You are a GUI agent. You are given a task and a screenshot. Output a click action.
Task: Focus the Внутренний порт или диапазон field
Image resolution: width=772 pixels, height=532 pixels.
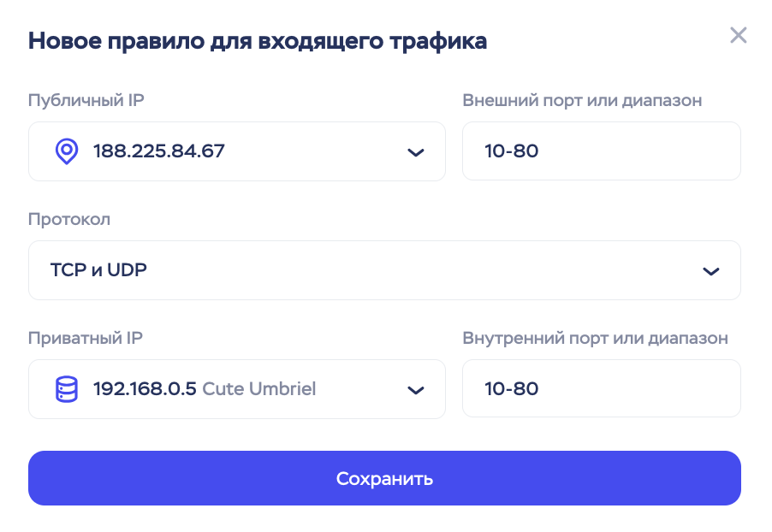pyautogui.click(x=601, y=389)
